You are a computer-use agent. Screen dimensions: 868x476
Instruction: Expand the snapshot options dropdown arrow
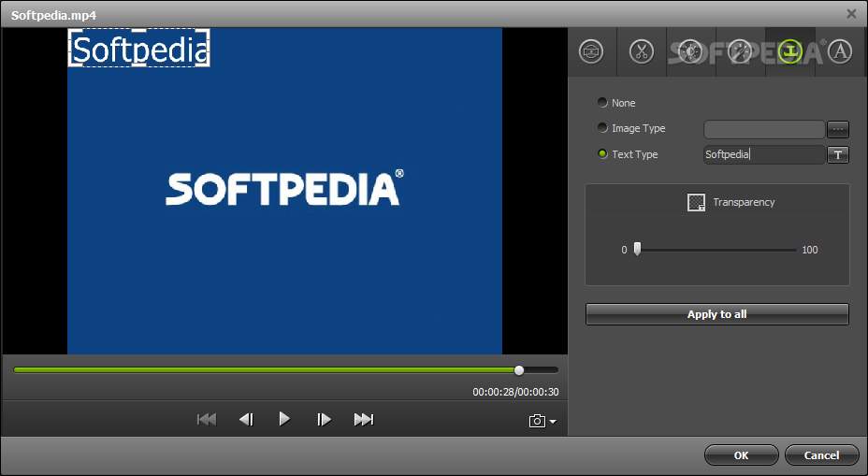[x=553, y=422]
